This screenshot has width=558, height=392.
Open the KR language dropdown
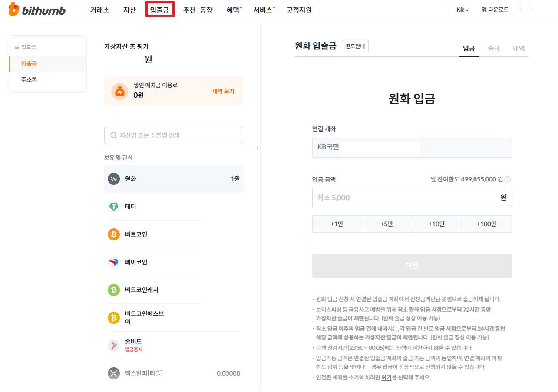click(x=462, y=10)
